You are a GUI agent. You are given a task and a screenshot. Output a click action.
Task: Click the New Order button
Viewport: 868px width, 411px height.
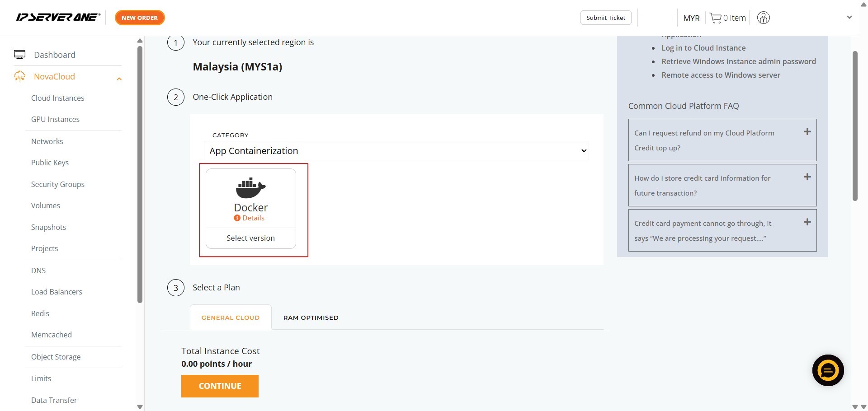coord(140,18)
